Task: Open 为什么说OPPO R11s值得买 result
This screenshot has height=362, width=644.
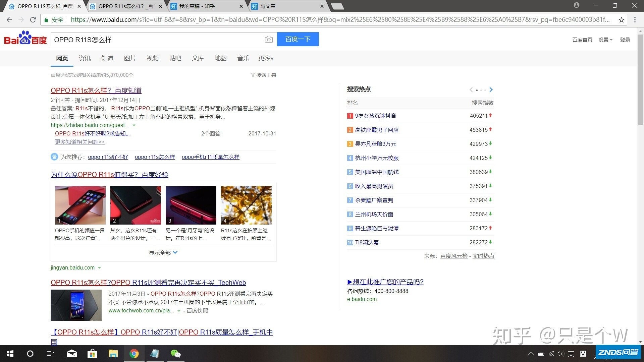Action: [x=109, y=175]
